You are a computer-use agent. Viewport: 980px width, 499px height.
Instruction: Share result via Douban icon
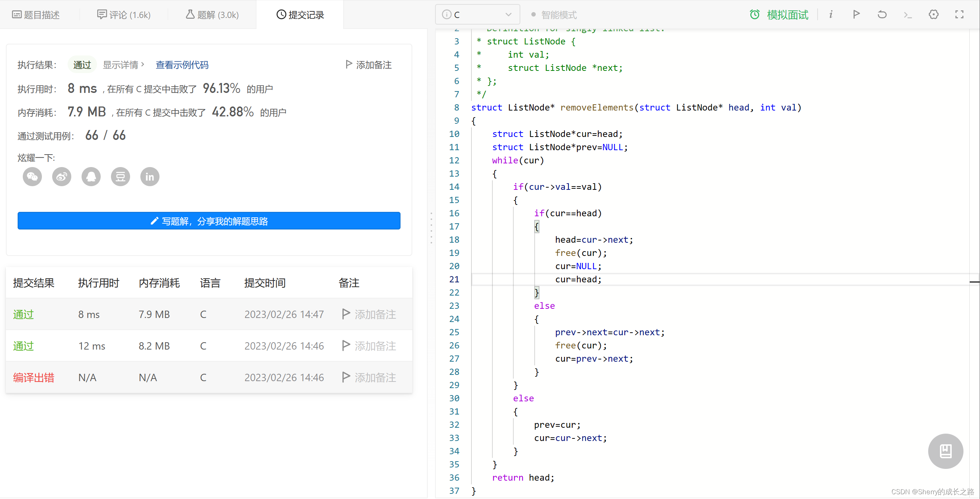120,177
